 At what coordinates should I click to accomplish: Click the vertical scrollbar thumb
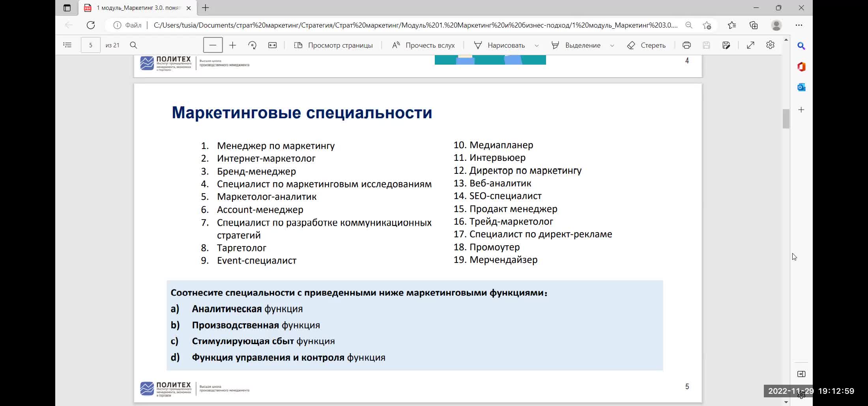[x=786, y=119]
